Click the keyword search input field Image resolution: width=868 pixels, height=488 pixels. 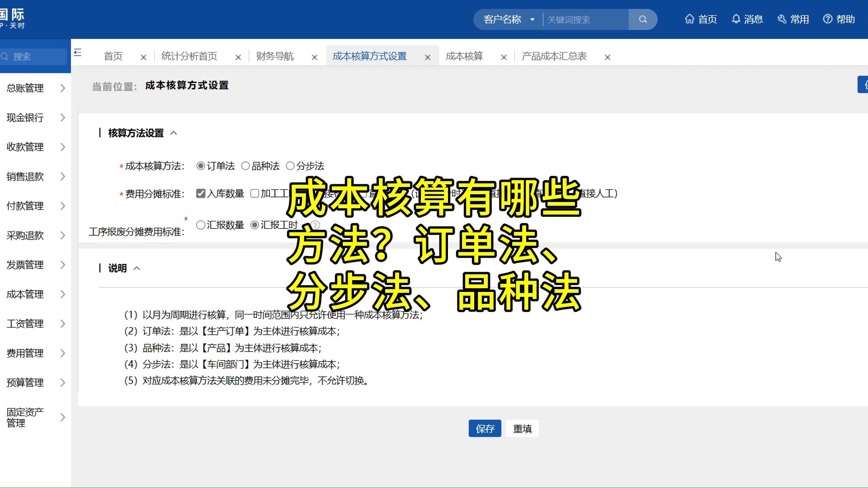coord(585,19)
